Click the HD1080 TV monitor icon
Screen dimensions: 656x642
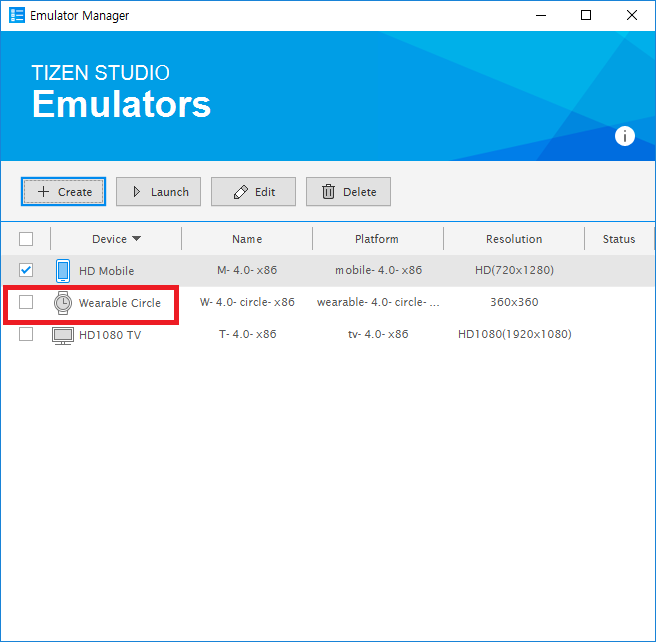point(63,335)
